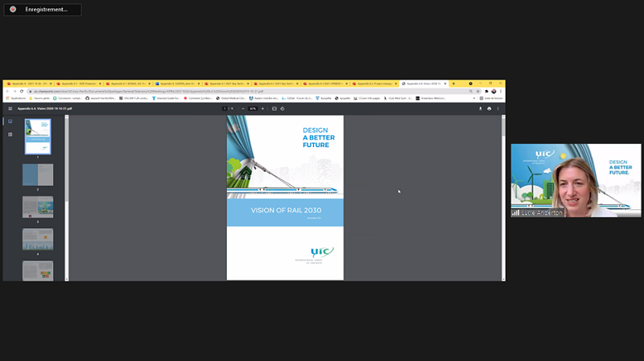Click the Enregistrement recording indicator
The image size is (644, 361).
43,10
